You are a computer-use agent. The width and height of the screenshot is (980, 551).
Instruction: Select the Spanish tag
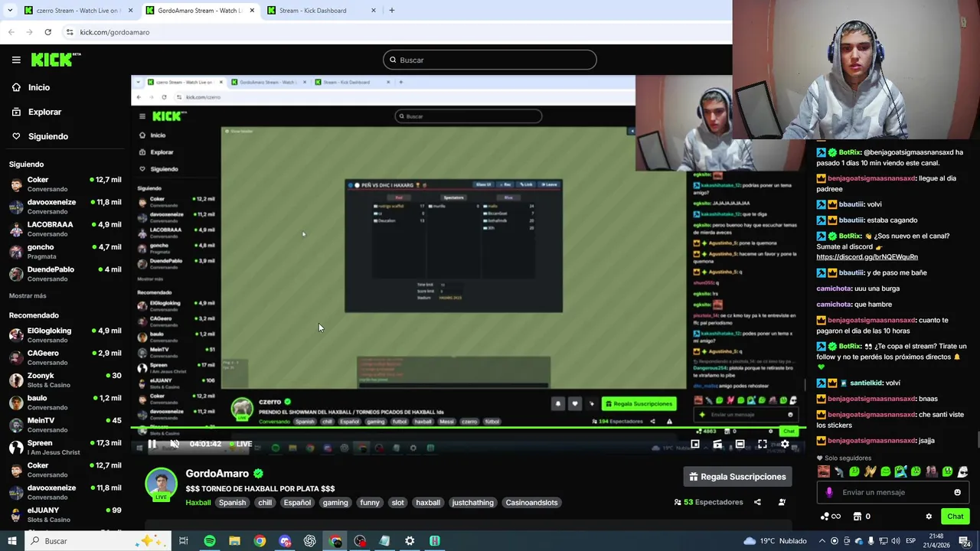point(232,503)
